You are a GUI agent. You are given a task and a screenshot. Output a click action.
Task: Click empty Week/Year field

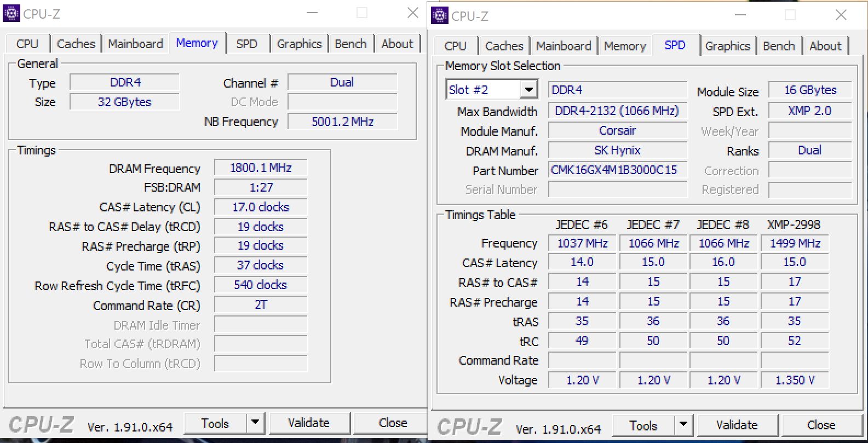pyautogui.click(x=810, y=131)
